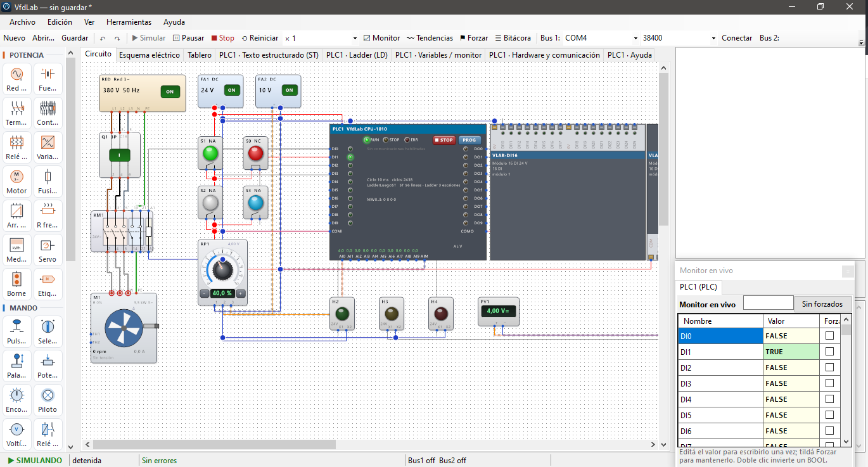Select the Selector switch component
The width and height of the screenshot is (868, 467).
pyautogui.click(x=48, y=331)
